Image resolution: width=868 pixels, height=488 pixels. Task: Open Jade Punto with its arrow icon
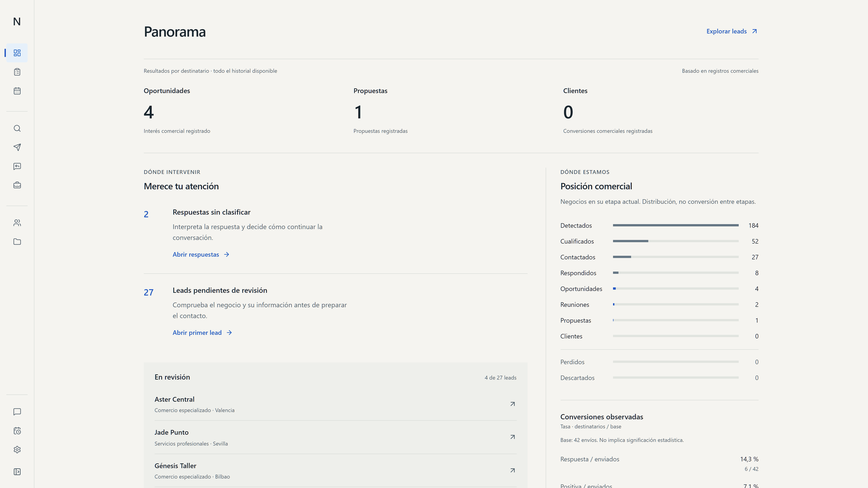click(512, 437)
